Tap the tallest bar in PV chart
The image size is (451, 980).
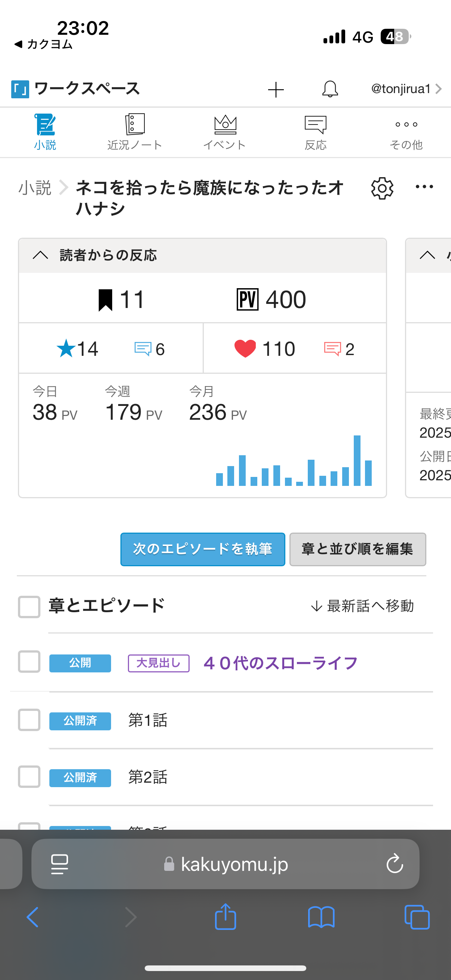(x=357, y=460)
